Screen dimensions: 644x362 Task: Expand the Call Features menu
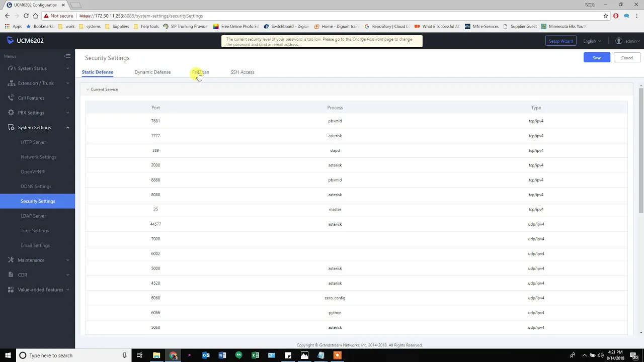(67, 98)
